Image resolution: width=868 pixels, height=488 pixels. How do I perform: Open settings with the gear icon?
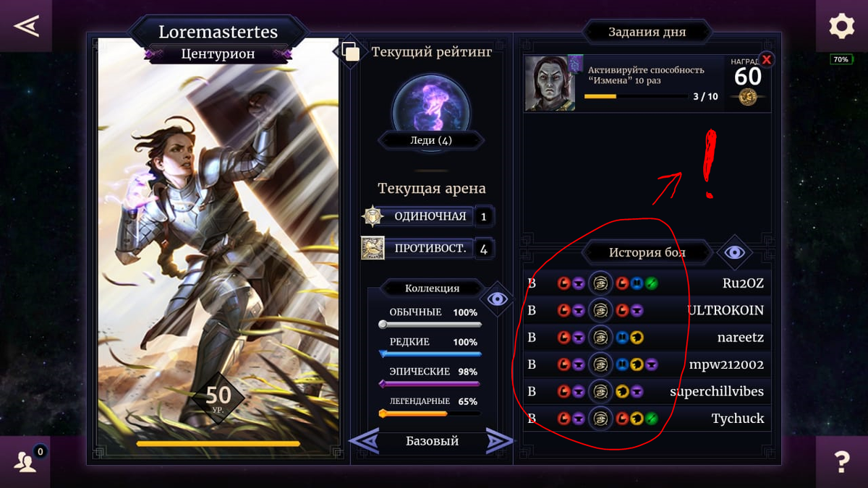tap(842, 26)
